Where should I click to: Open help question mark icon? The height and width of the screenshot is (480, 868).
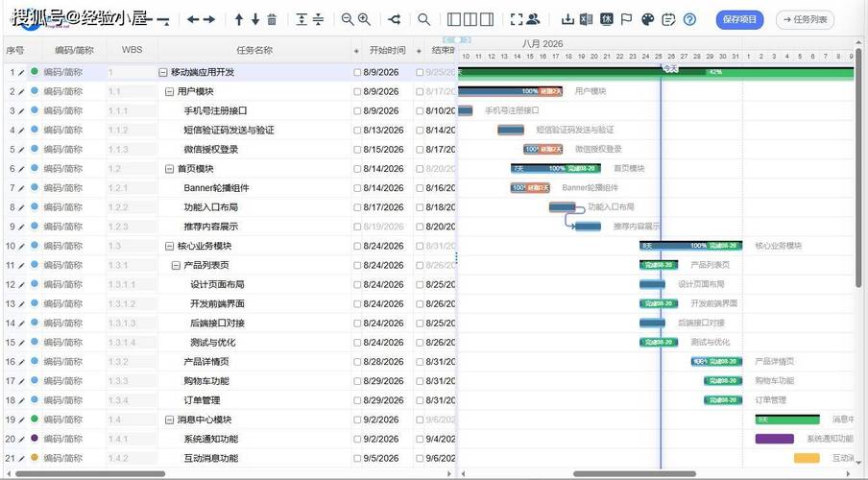coord(689,19)
